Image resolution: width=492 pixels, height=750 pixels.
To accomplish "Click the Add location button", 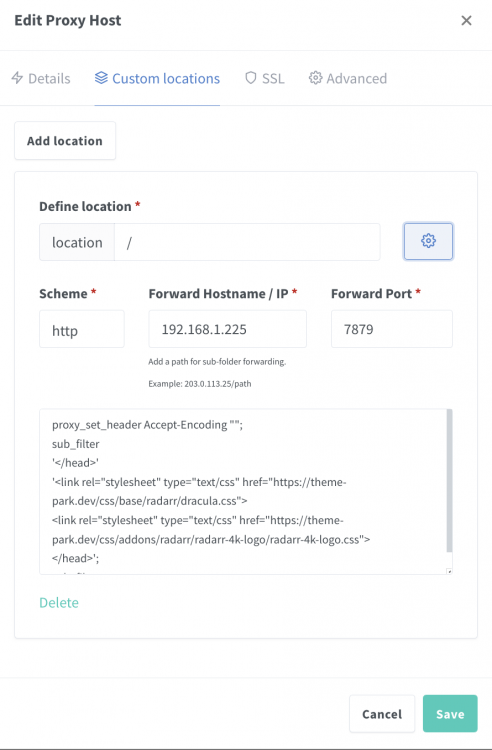I will 65,141.
